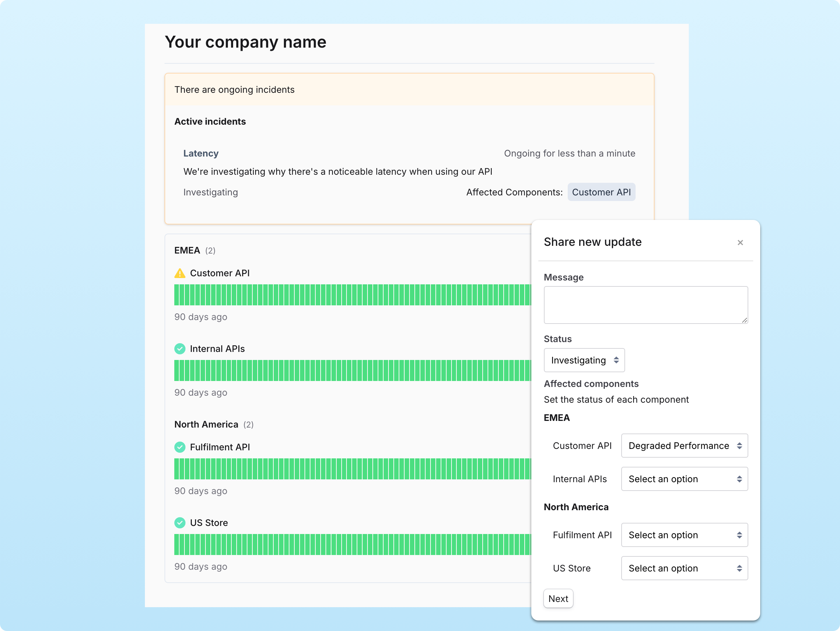Click the message box resize handle
This screenshot has height=631, width=840.
coord(744,320)
